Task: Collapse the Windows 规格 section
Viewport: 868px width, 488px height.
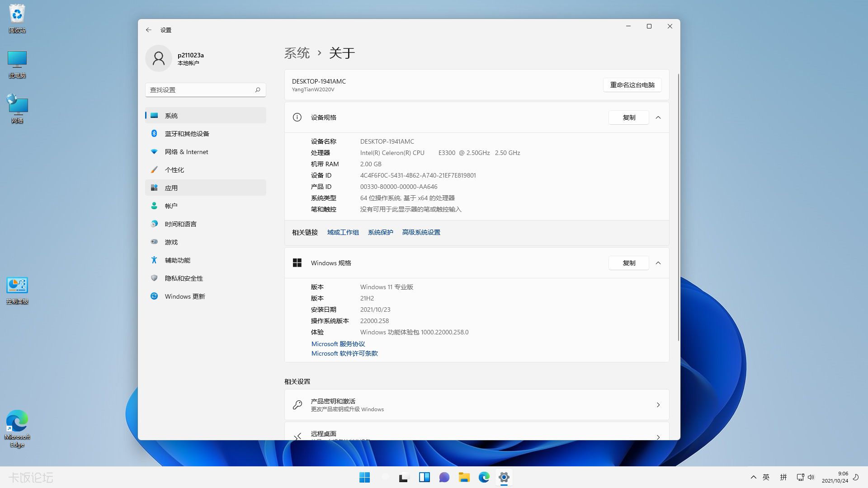Action: 658,263
